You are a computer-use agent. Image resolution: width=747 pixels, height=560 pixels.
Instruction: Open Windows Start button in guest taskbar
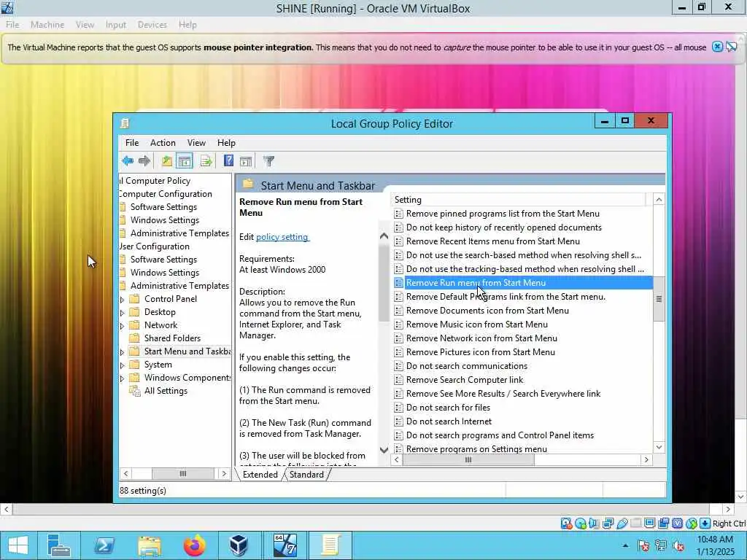pyautogui.click(x=18, y=545)
